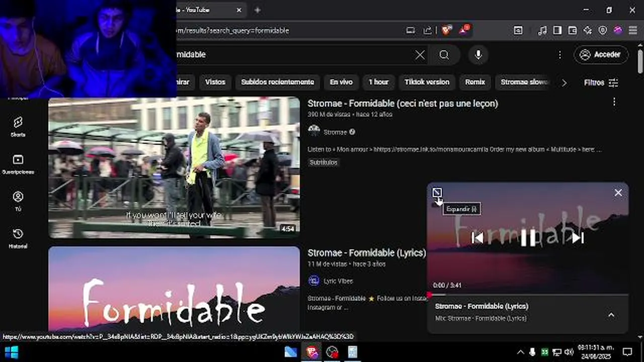Visit the Stromae channel link

pyautogui.click(x=335, y=132)
